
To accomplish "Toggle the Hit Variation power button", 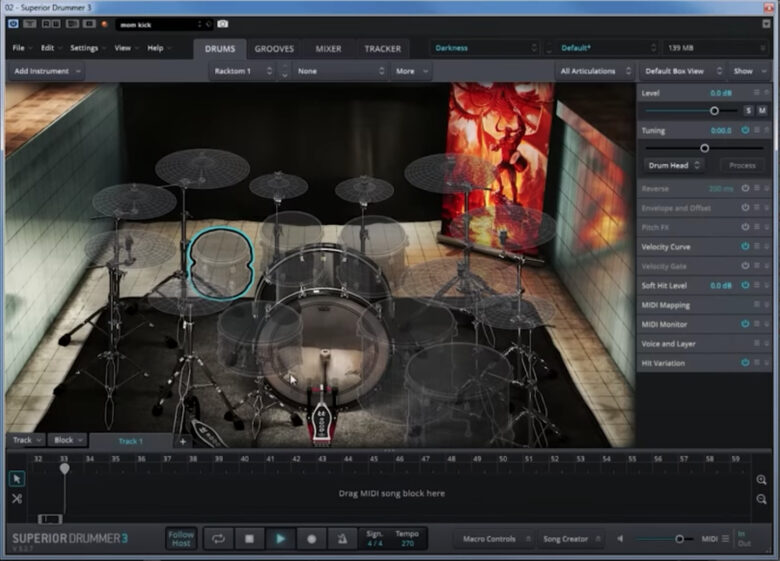I will (x=745, y=363).
